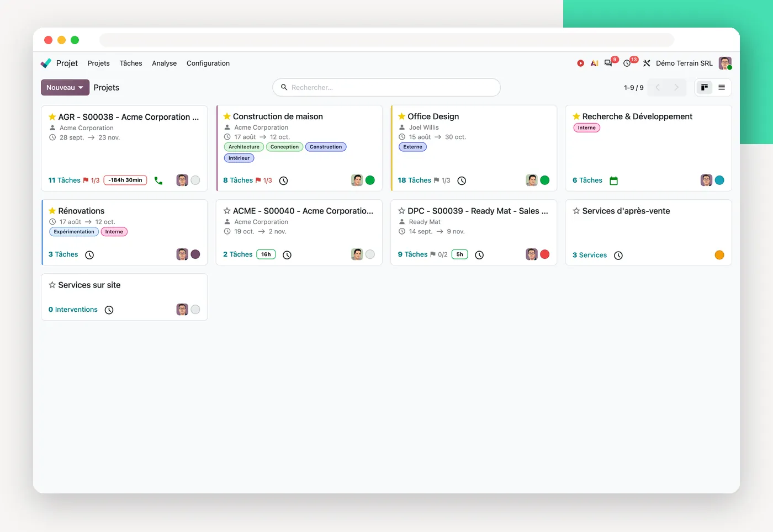Toggle favorite star on Construction de maison

[x=227, y=116]
